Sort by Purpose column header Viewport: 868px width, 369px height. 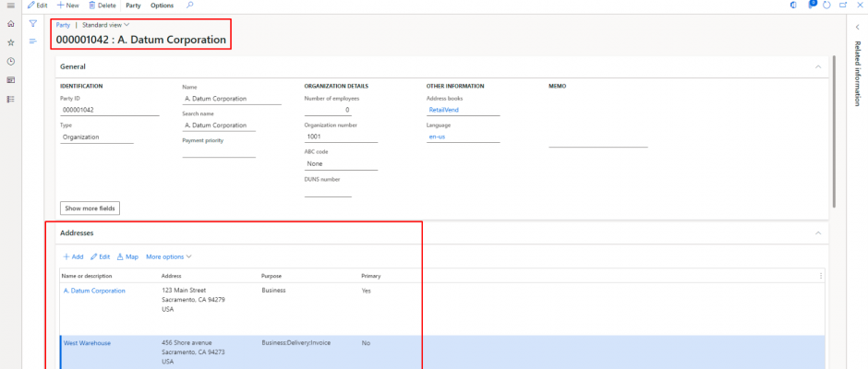(x=271, y=276)
